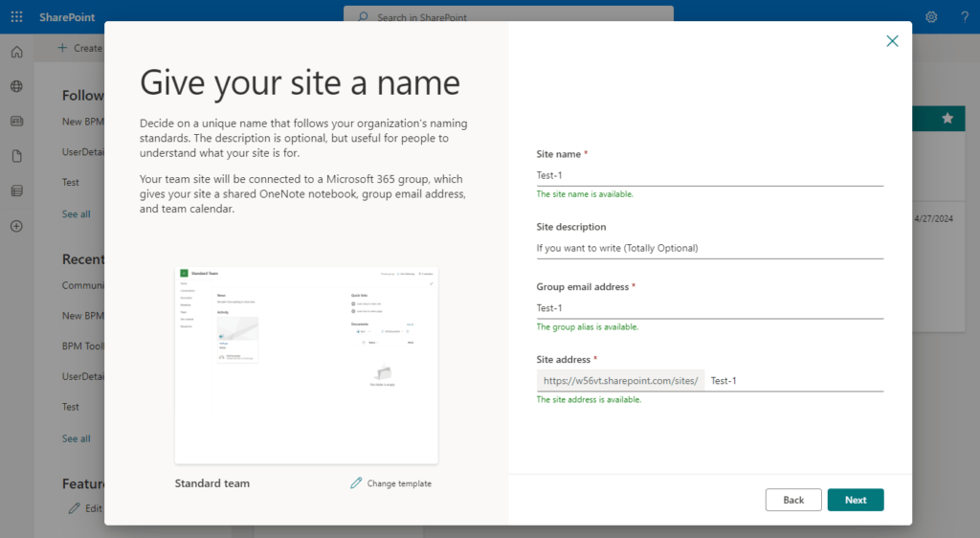
Task: Click the Next button
Action: (x=856, y=500)
